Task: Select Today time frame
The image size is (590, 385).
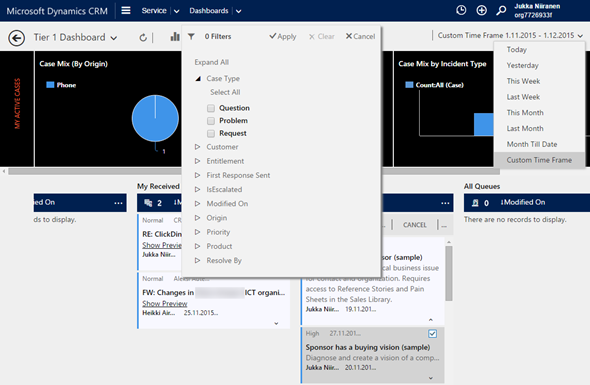Action: point(516,50)
